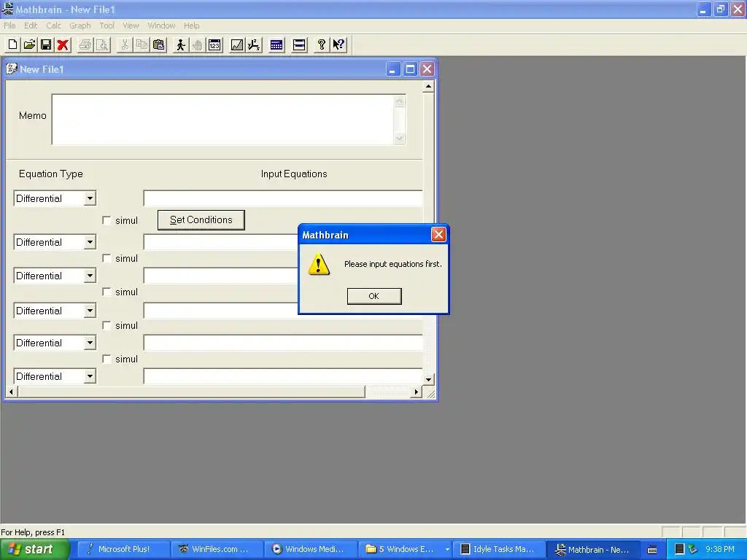Screen dimensions: 747x560
Task: Open the View menu
Action: 131,26
